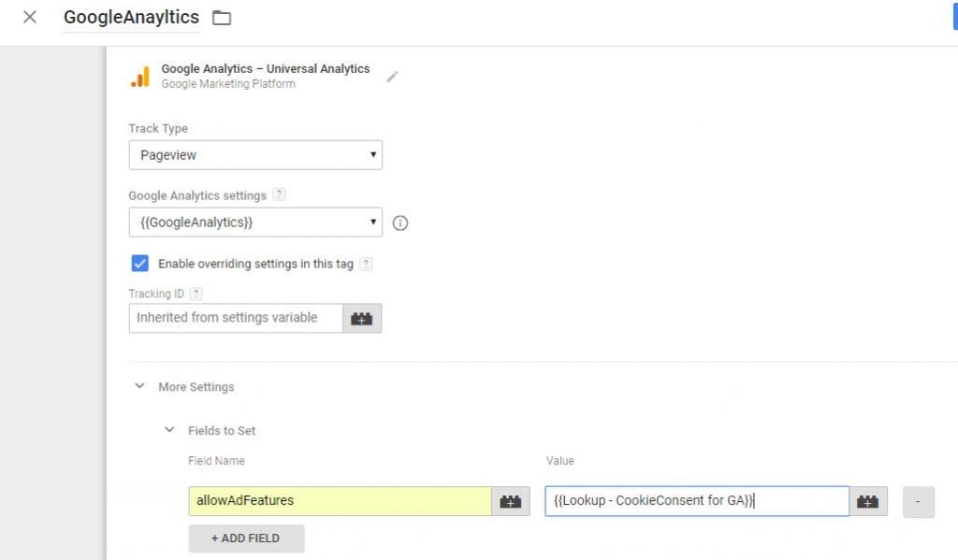Collapse the Fields to Set section

pos(169,430)
